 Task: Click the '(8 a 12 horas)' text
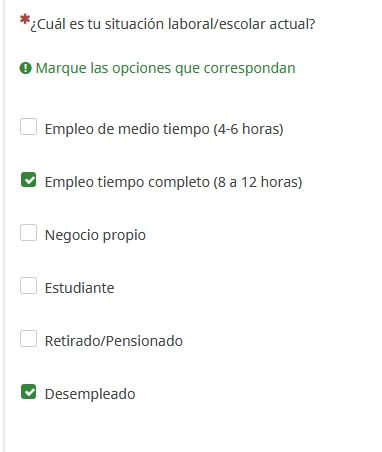point(258,182)
